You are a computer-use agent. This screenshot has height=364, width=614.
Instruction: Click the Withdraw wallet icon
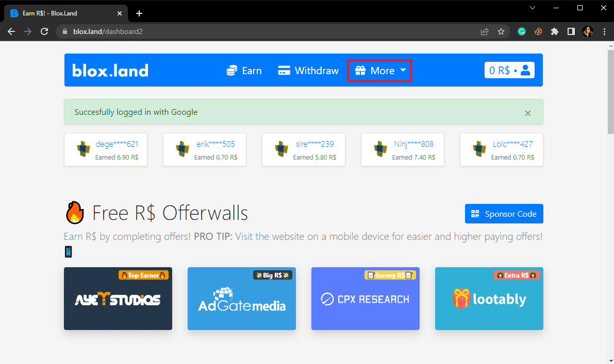pos(284,71)
